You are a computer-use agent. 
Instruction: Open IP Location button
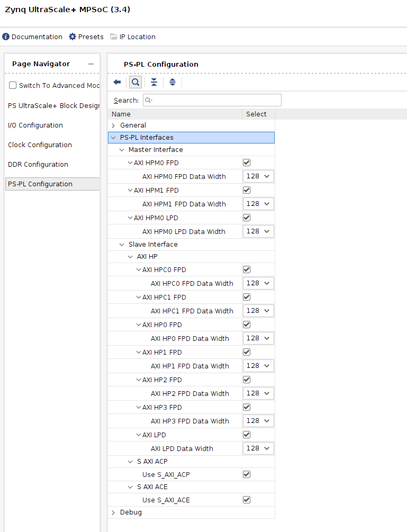133,37
